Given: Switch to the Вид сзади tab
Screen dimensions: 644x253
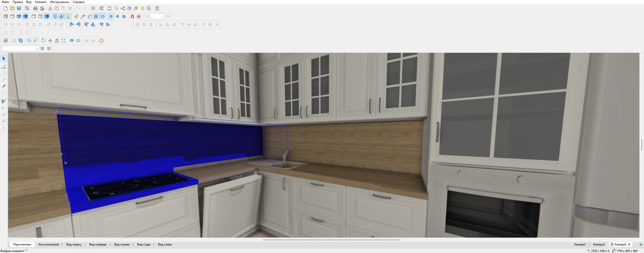Looking at the screenshot, I should coord(144,244).
